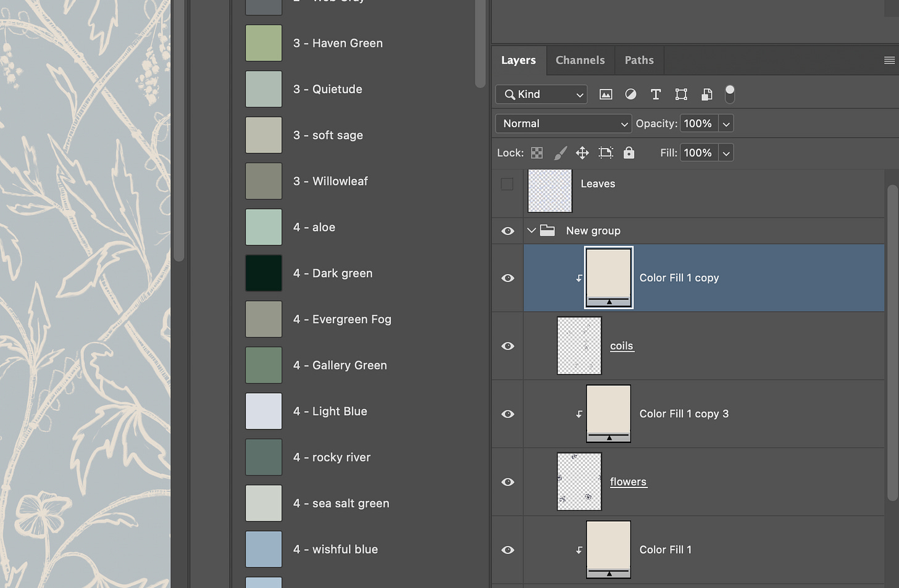Hide the coils layer
Screen dimensions: 899x588
(x=508, y=346)
